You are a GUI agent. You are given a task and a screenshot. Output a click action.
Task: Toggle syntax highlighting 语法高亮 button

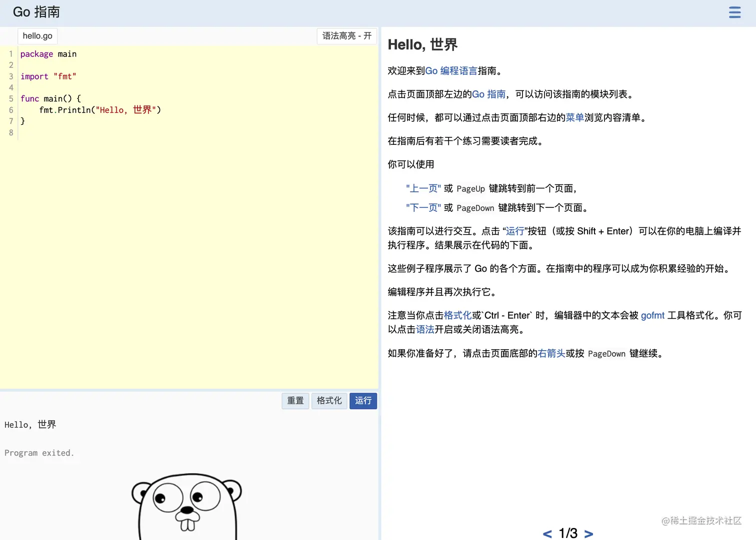click(346, 36)
